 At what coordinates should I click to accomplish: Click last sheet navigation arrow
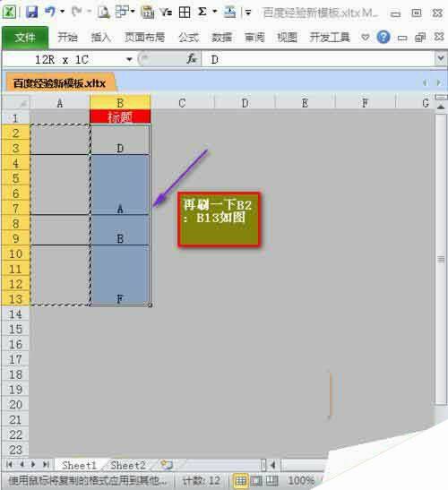coord(46,465)
